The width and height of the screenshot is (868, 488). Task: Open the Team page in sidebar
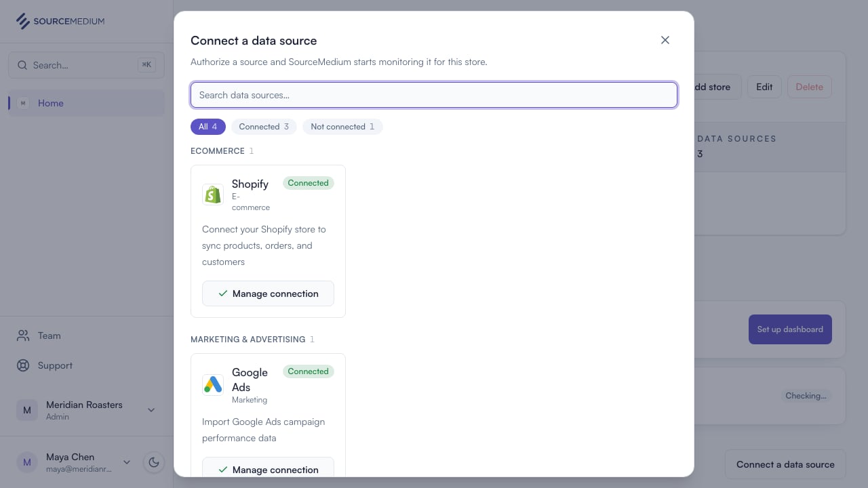point(86,335)
